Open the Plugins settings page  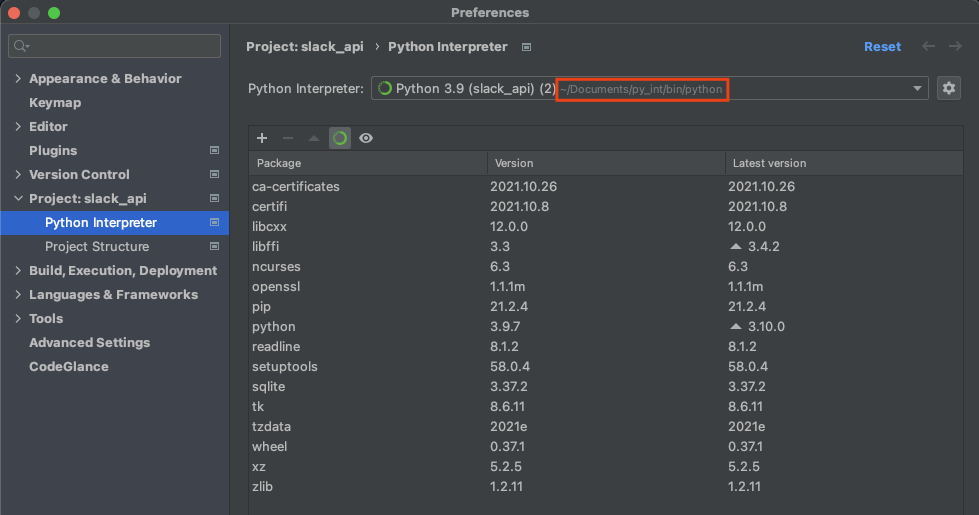click(53, 150)
